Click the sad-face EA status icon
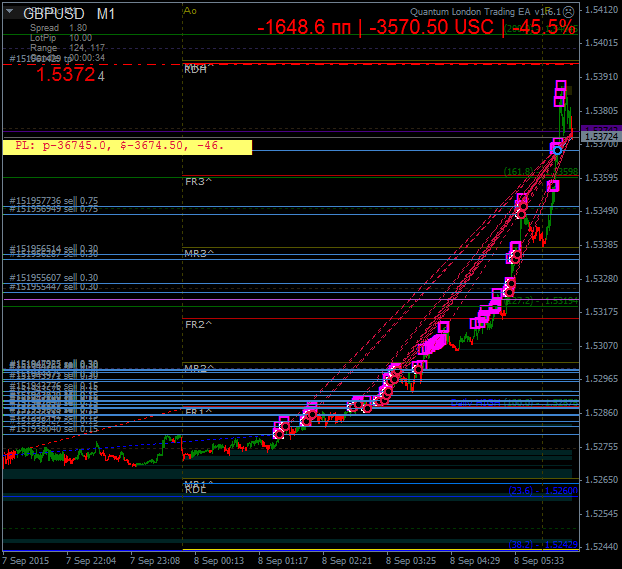This screenshot has height=569, width=622. click(x=568, y=12)
